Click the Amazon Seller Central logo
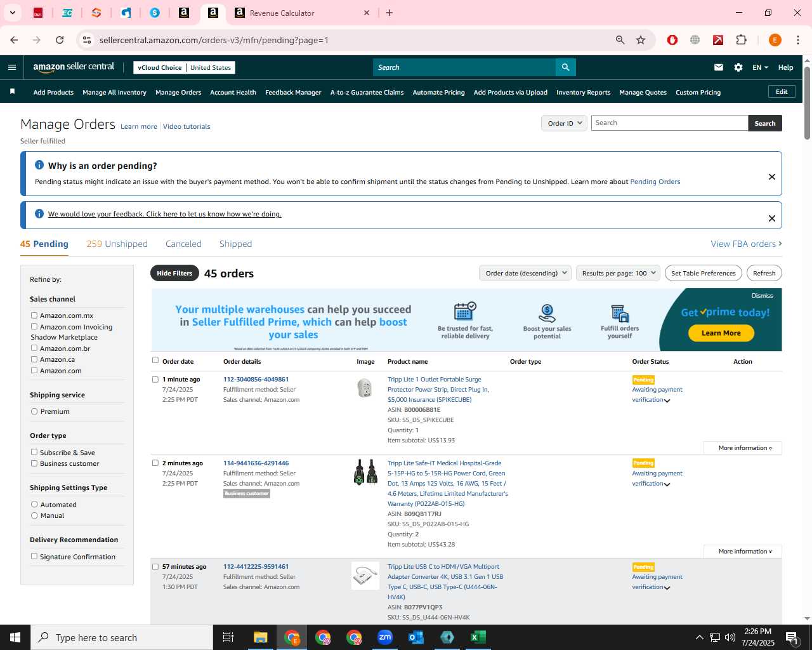 pos(74,67)
